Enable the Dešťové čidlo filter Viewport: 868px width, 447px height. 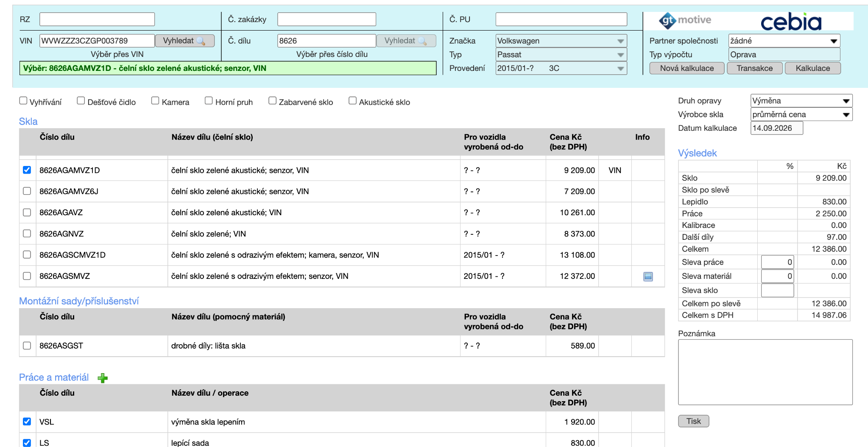point(81,101)
